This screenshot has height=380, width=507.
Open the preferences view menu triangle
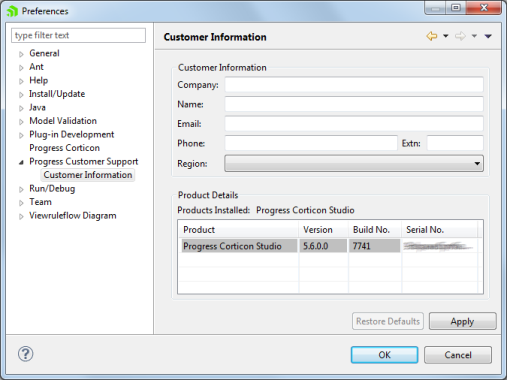click(x=488, y=36)
